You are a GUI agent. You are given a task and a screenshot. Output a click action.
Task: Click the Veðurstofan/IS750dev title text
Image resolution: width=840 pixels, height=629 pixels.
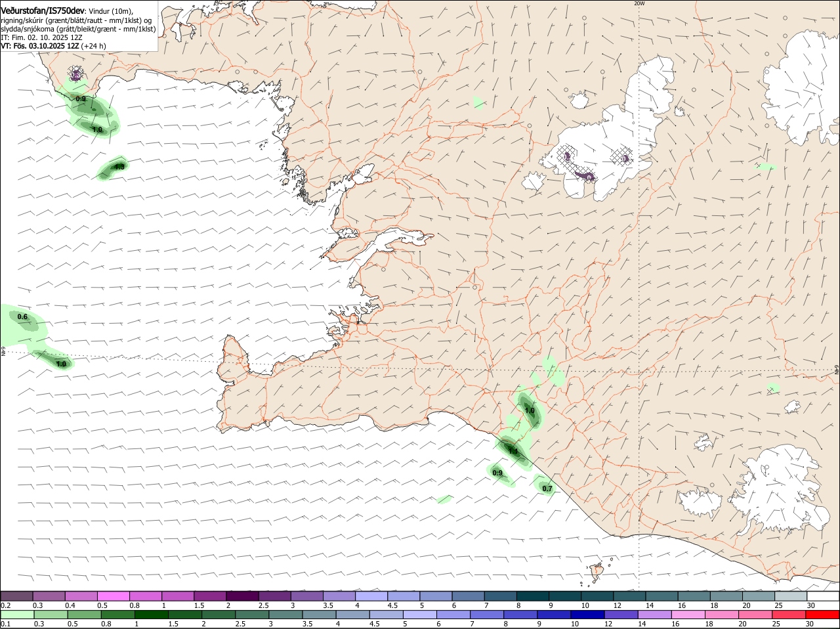[x=43, y=11]
